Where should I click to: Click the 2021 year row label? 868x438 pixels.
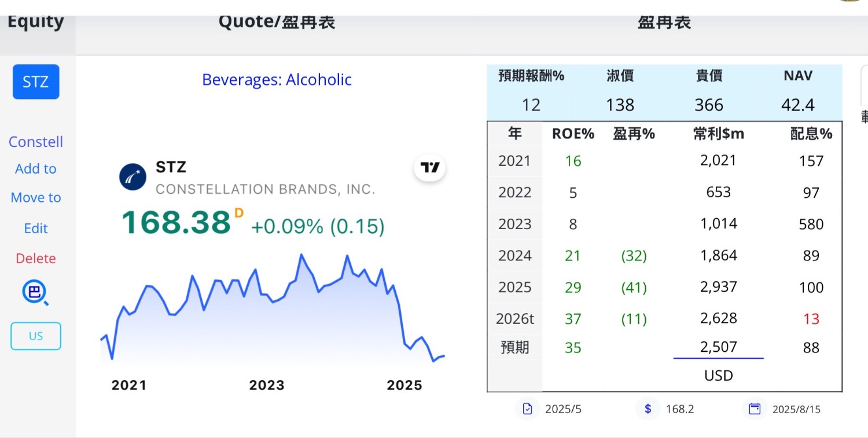click(x=515, y=161)
